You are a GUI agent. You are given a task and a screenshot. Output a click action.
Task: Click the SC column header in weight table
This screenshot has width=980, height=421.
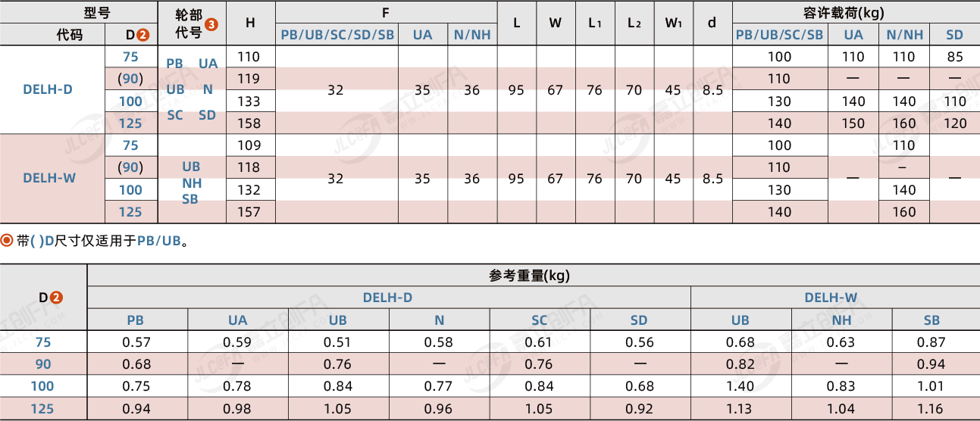point(539,320)
